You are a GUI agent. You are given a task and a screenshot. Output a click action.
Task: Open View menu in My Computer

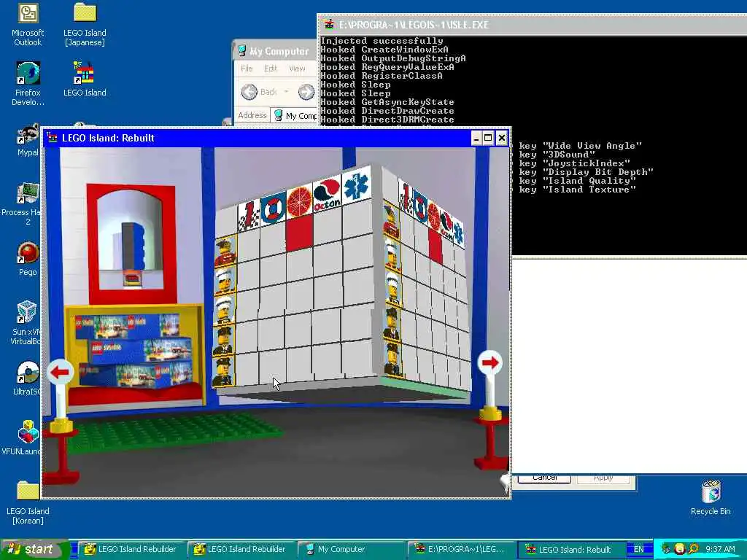(297, 69)
